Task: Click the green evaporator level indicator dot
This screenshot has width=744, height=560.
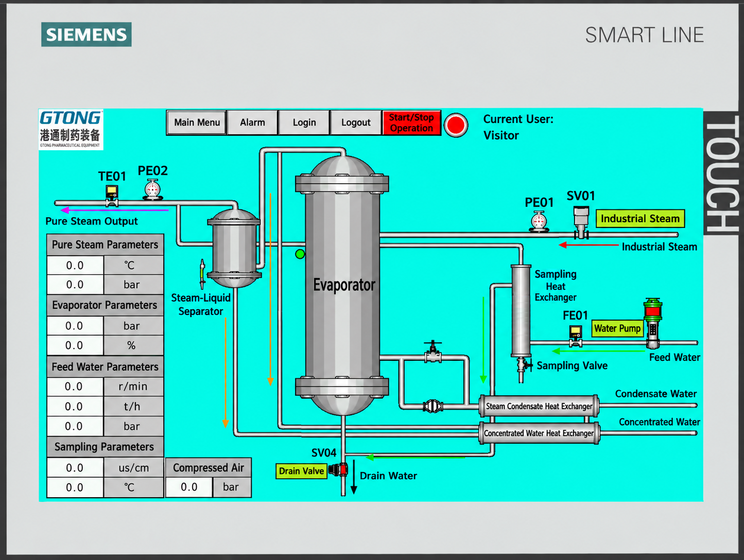Action: [300, 254]
